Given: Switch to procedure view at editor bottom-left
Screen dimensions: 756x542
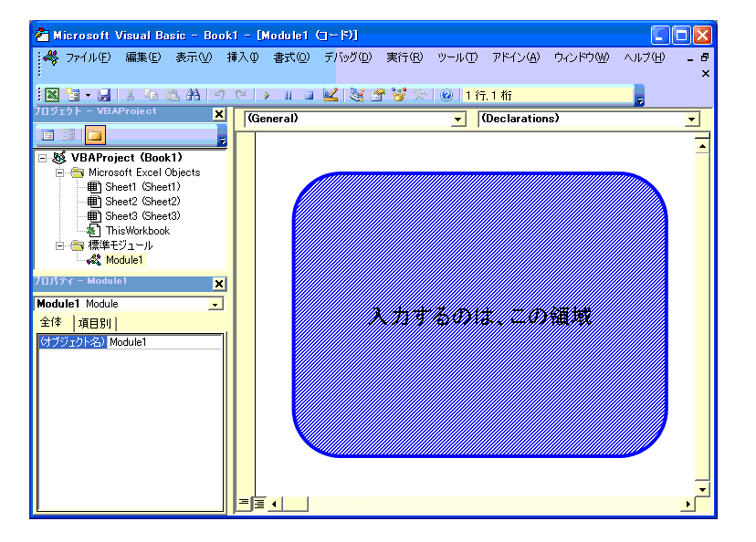Looking at the screenshot, I should 244,503.
